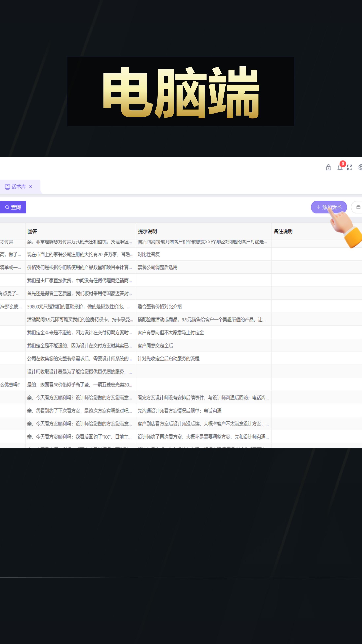Click the 添加话术 button
Screen dimensions: 362x644
tap(329, 207)
